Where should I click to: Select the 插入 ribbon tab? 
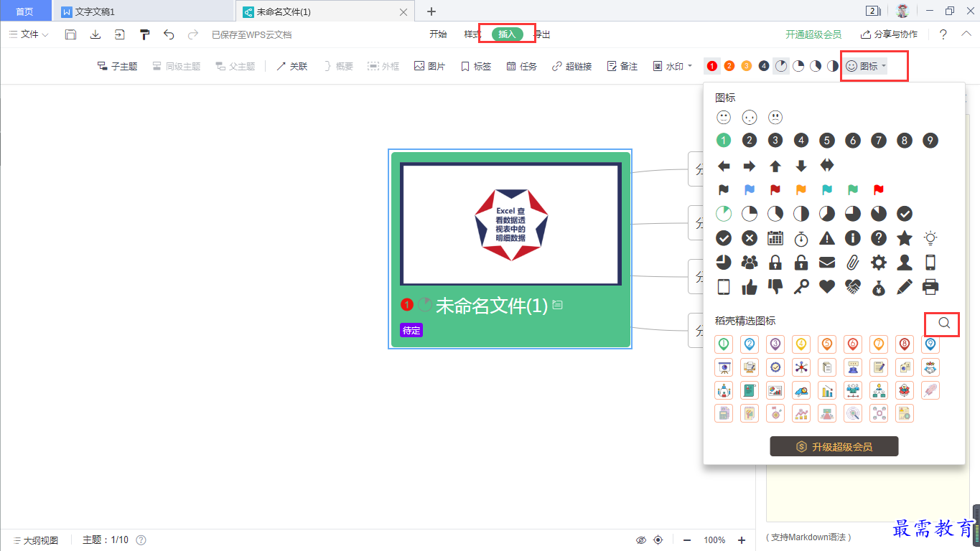click(508, 34)
